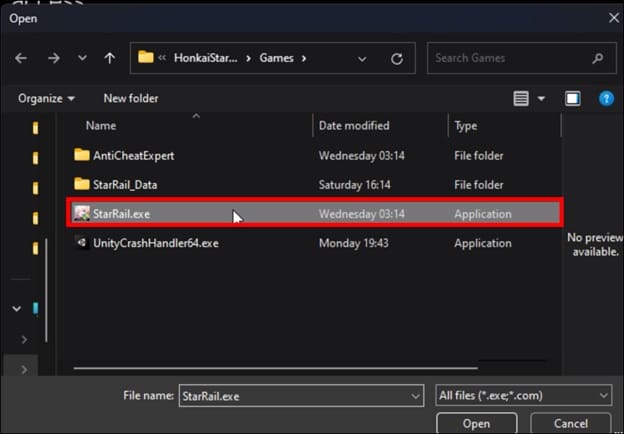Image resolution: width=624 pixels, height=434 pixels.
Task: Close the Open dialog
Action: tap(614, 18)
